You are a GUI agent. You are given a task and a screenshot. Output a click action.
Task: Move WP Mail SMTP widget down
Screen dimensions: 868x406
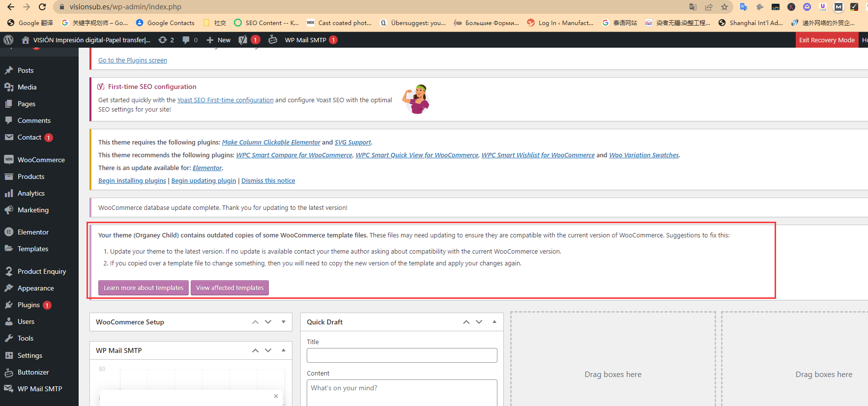pos(268,350)
